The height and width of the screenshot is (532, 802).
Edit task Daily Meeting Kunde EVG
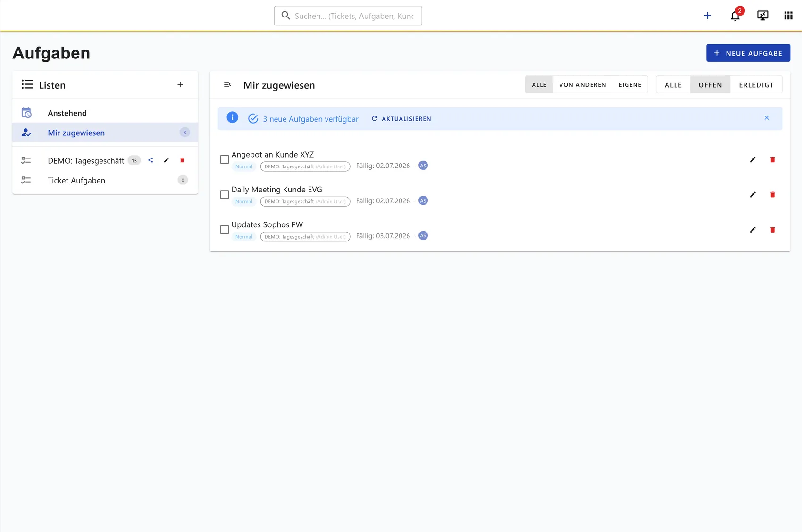pyautogui.click(x=753, y=194)
